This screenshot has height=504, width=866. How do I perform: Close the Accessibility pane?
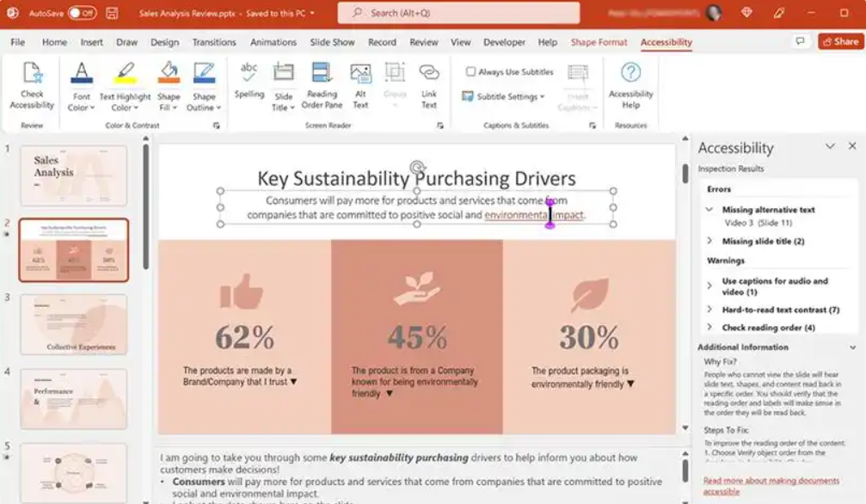852,146
